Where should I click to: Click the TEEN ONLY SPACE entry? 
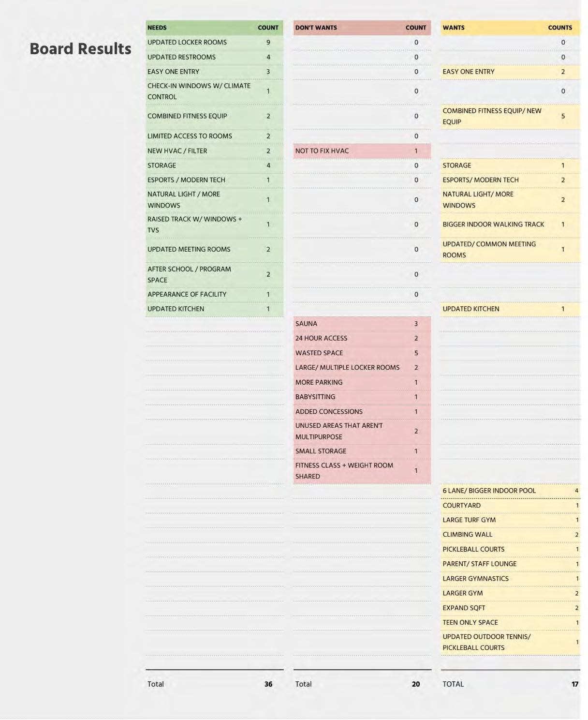pyautogui.click(x=470, y=623)
